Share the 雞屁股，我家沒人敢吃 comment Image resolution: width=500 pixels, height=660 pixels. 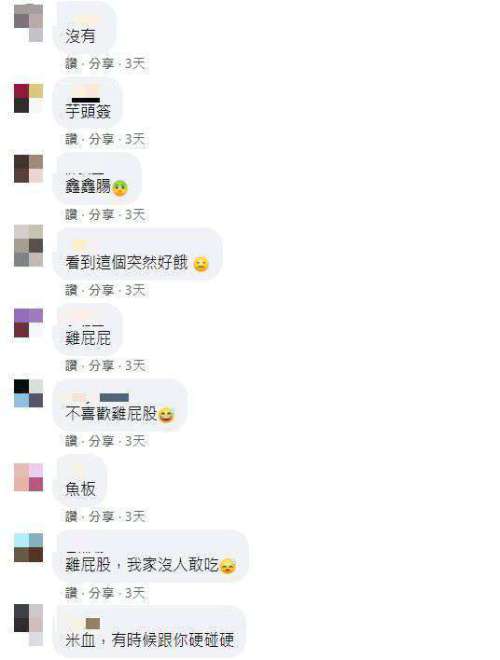coord(101,593)
